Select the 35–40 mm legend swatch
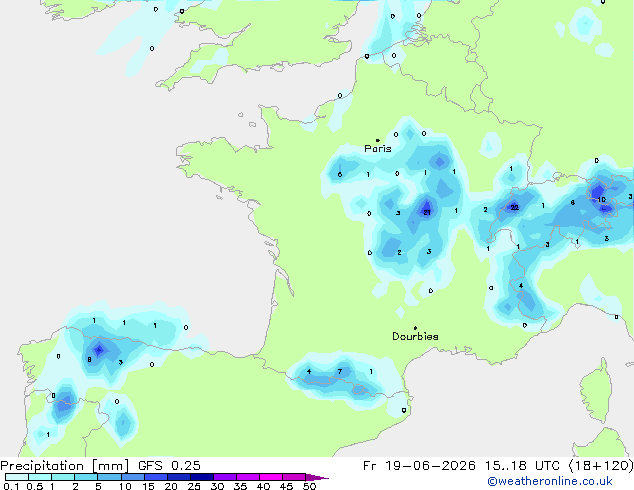634x490 pixels. click(x=248, y=477)
